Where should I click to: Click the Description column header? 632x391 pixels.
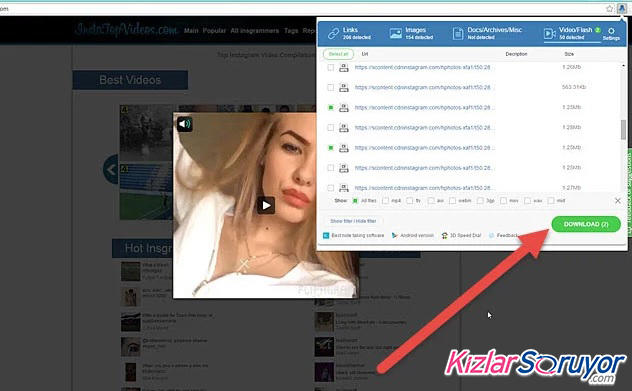tap(516, 54)
